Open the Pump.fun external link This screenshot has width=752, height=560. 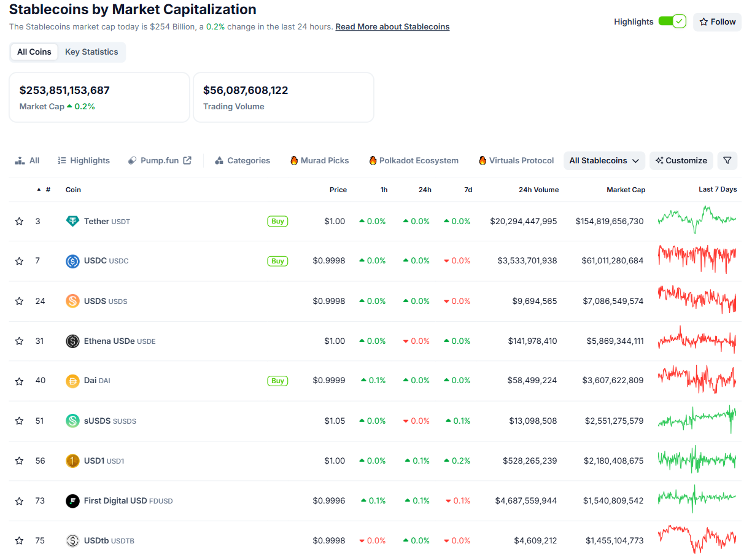160,160
